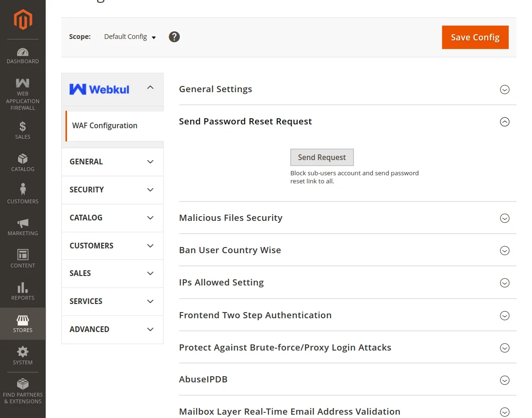Screen dimensions: 532x418
Task: Open the Sales dollar icon
Action: [23, 126]
